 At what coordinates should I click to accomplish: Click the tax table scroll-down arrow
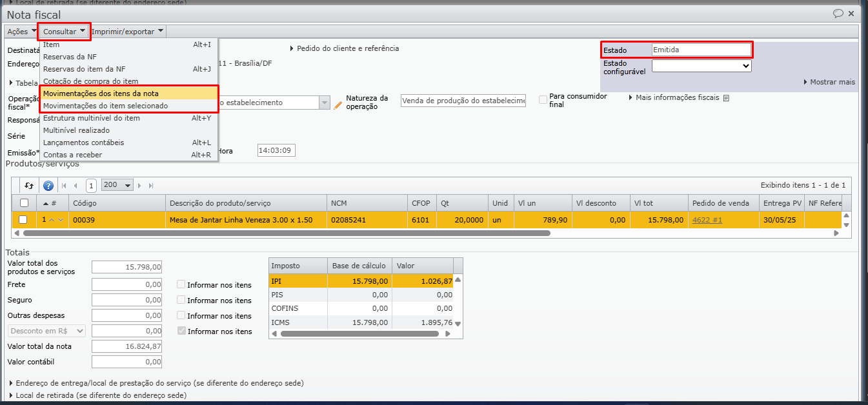click(458, 324)
